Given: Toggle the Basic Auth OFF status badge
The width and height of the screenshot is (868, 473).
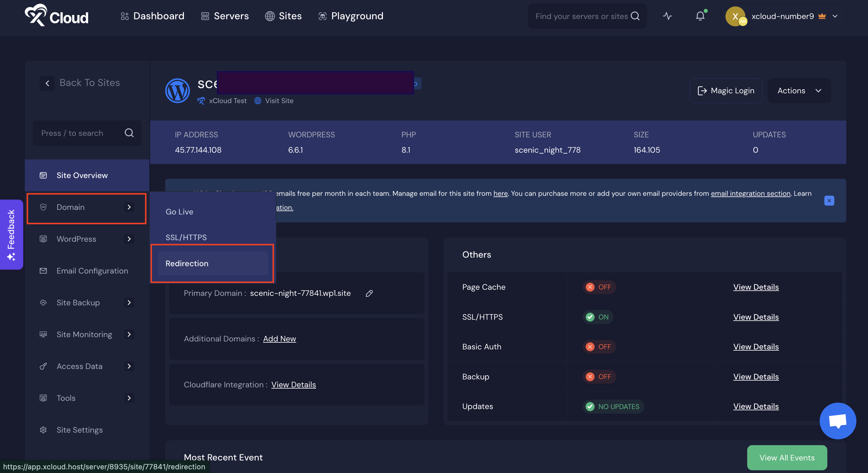Looking at the screenshot, I should point(599,347).
